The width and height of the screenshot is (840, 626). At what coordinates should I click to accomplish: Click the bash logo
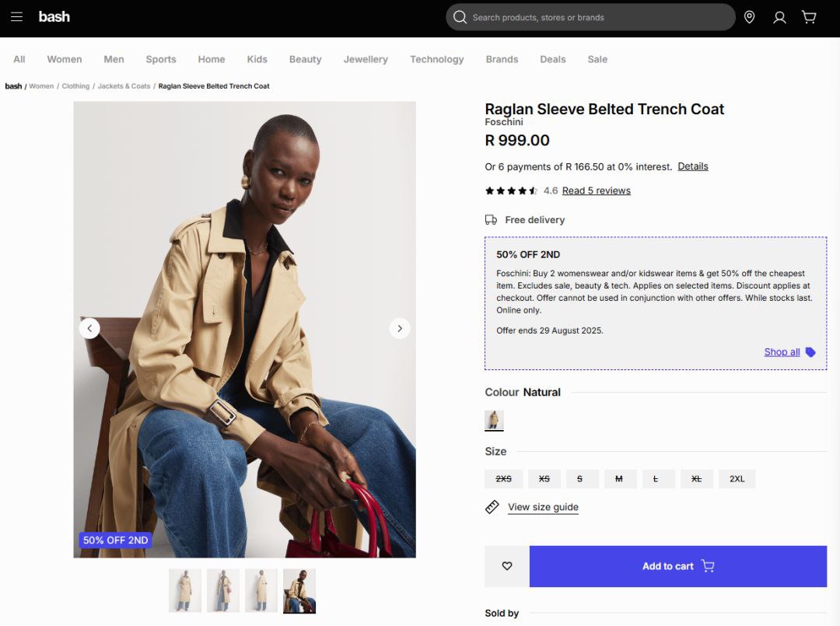[54, 16]
